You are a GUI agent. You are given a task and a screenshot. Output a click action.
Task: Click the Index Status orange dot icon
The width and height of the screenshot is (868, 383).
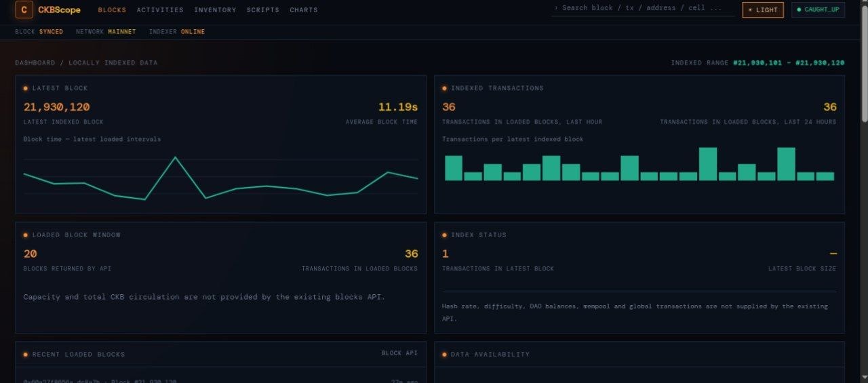point(445,235)
